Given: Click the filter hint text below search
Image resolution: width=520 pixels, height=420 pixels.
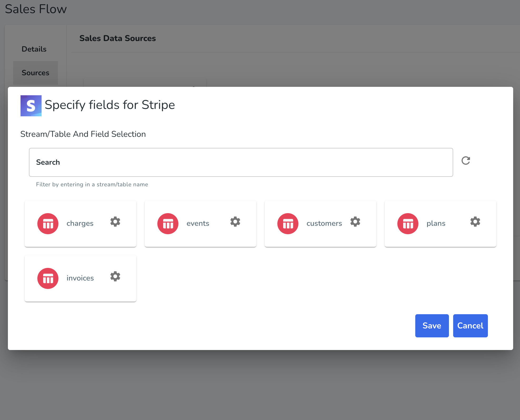Looking at the screenshot, I should [92, 184].
